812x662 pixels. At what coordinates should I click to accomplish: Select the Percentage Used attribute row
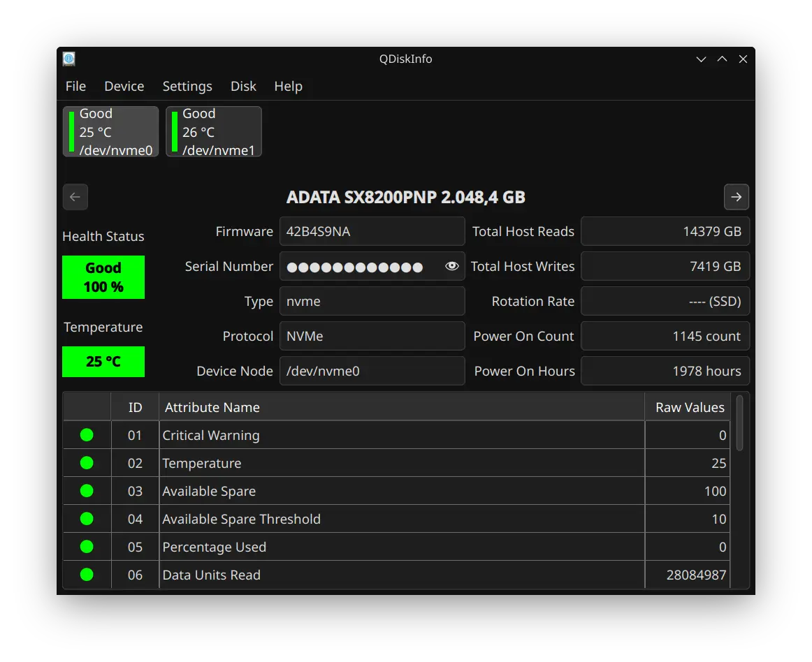397,547
